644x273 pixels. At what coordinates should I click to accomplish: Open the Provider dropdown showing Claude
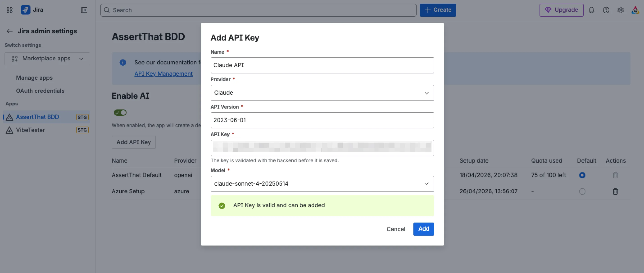coord(322,93)
